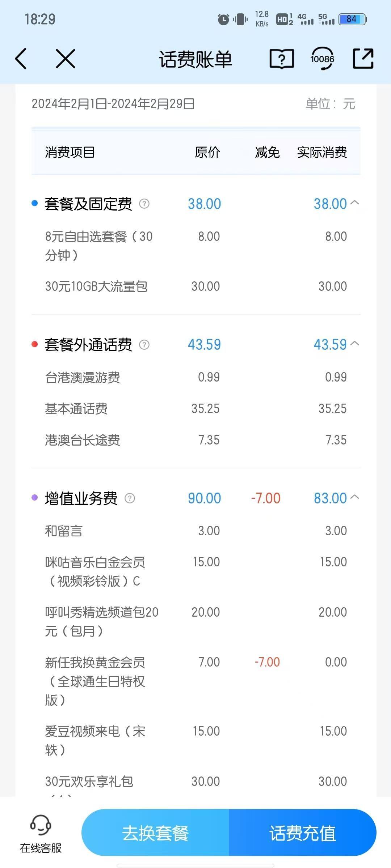Tap the 套餐及固定费 category title
The width and height of the screenshot is (391, 868).
[88, 204]
